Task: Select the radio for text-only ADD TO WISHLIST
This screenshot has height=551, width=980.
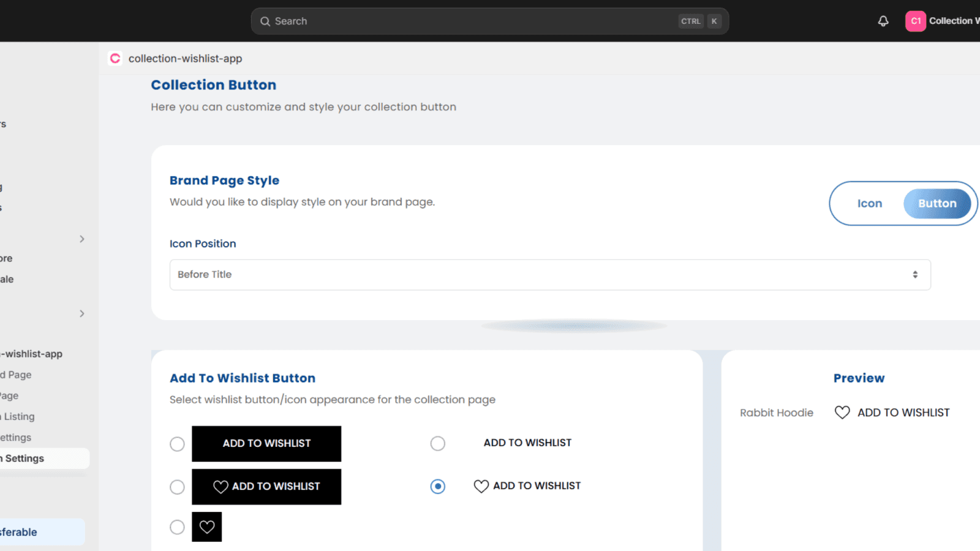Action: pos(437,443)
